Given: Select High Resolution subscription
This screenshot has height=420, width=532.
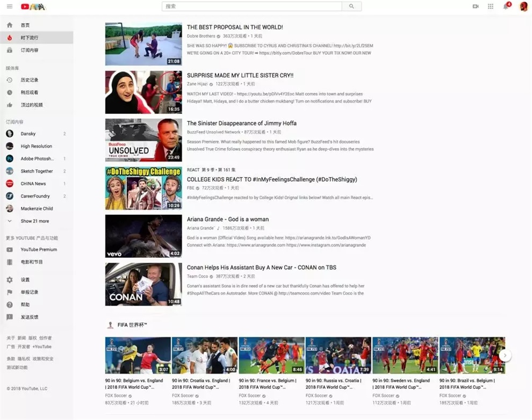Looking at the screenshot, I should point(37,146).
